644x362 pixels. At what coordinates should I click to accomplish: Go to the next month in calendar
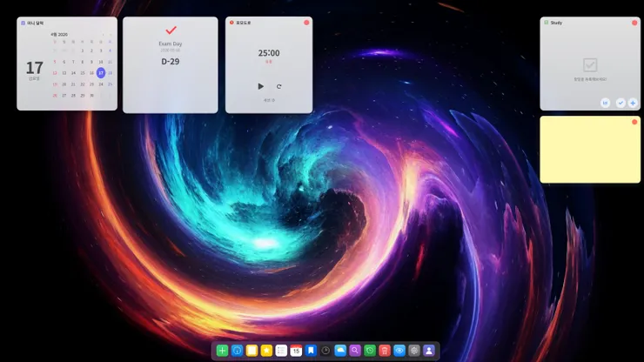click(110, 35)
